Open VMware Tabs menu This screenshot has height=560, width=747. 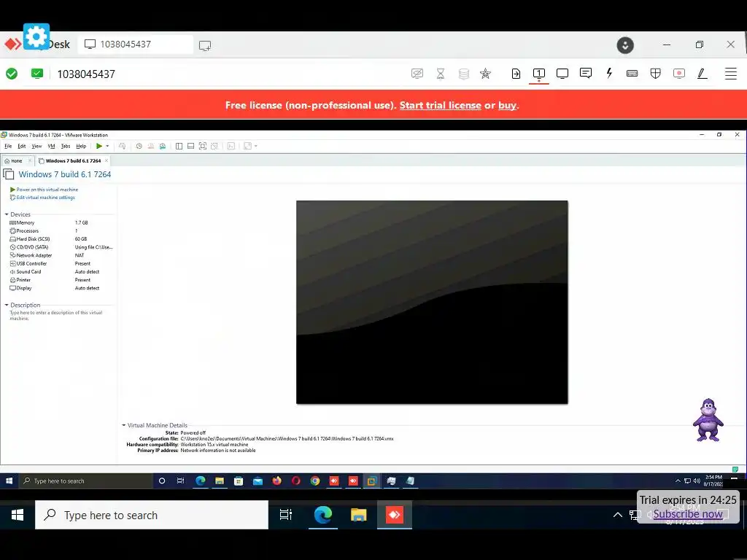[66, 146]
